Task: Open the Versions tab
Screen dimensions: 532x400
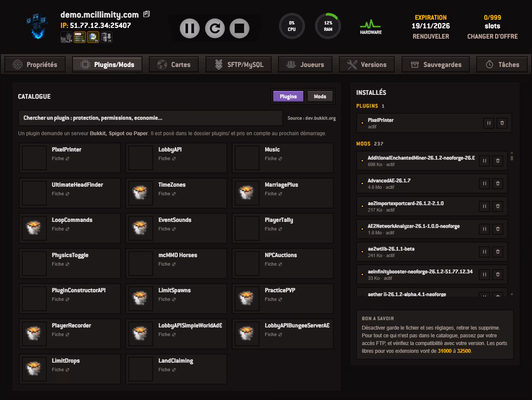Action: point(367,65)
